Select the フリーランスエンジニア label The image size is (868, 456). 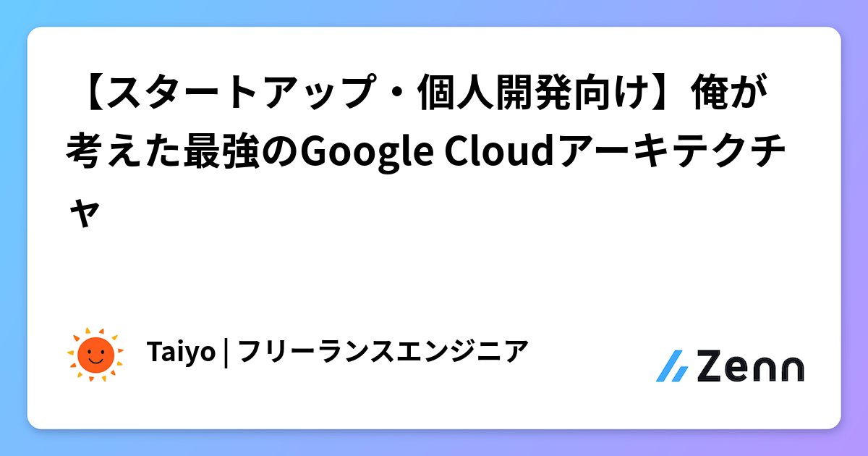[379, 352]
